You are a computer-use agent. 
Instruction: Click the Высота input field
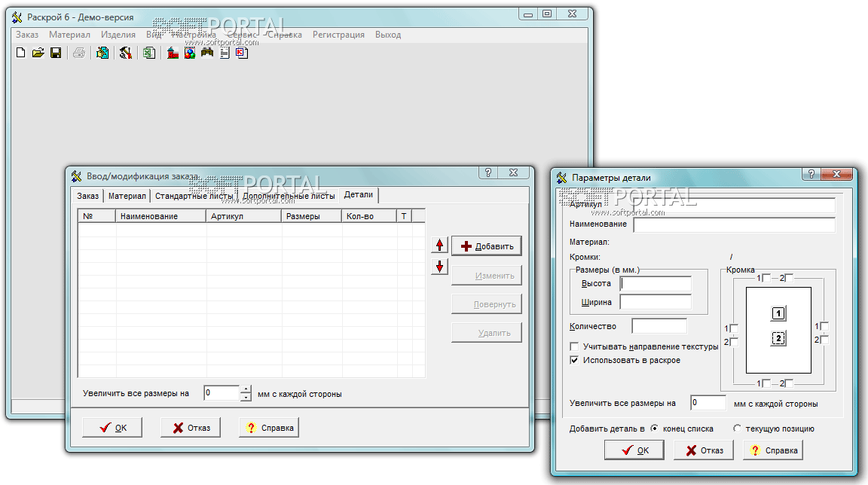[x=656, y=284]
